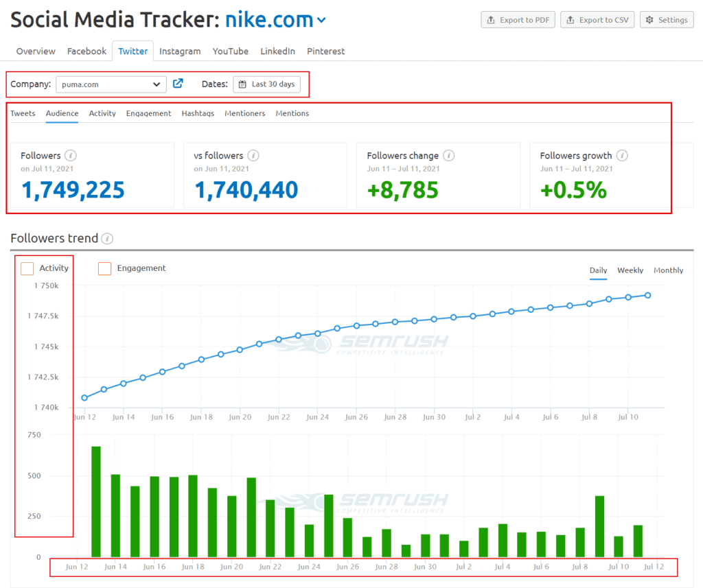Click the info icon next to vs followers
Image resolution: width=703 pixels, height=588 pixels.
(253, 156)
